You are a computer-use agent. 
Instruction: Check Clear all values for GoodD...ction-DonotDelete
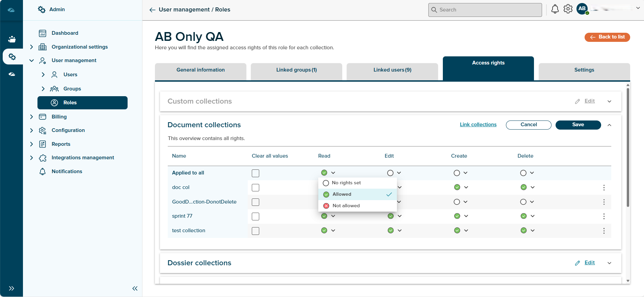point(256,202)
